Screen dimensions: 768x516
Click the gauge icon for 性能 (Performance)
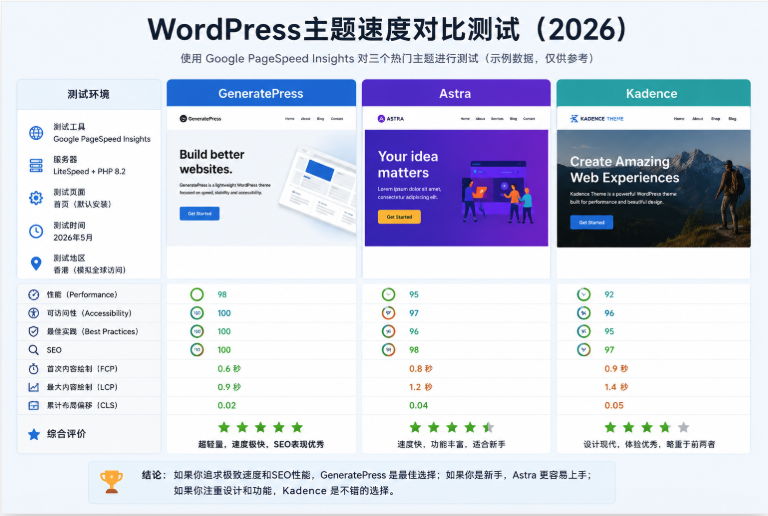pyautogui.click(x=33, y=294)
